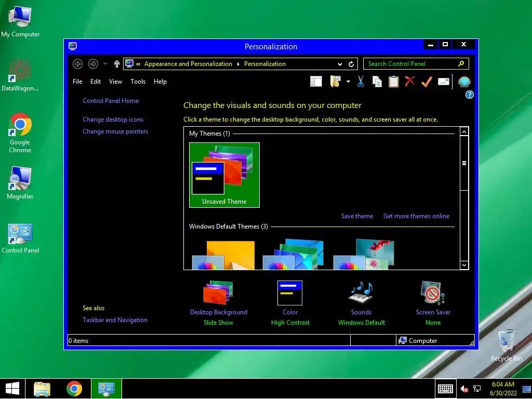The width and height of the screenshot is (532, 399).
Task: Click the Search Control Panel field
Action: click(x=416, y=64)
